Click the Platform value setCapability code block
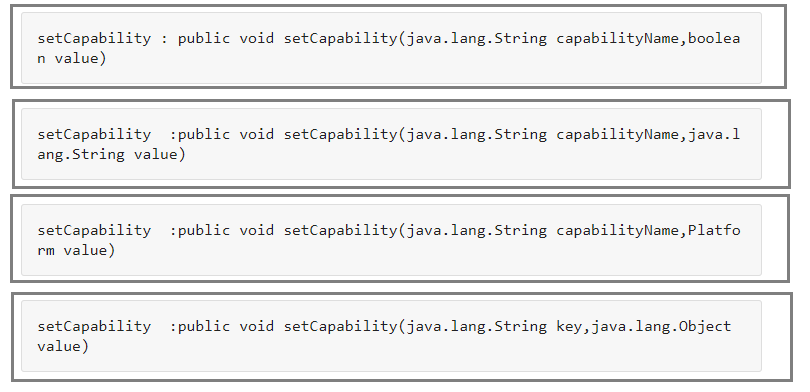810x392 pixels. point(391,240)
